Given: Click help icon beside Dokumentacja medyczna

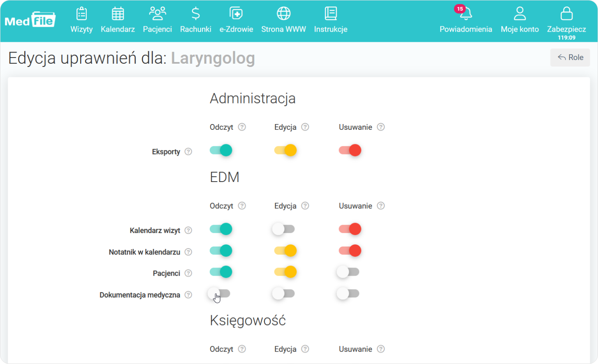Looking at the screenshot, I should (x=188, y=295).
